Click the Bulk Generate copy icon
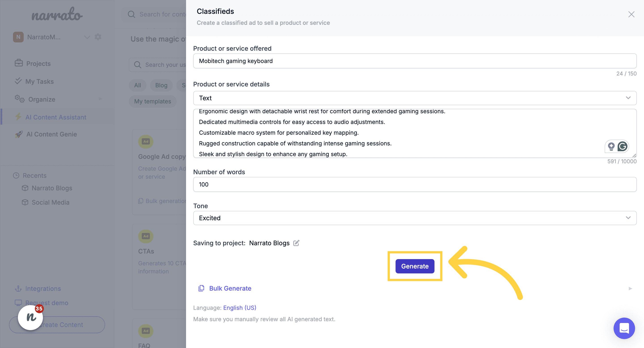644x348 pixels. (x=201, y=288)
